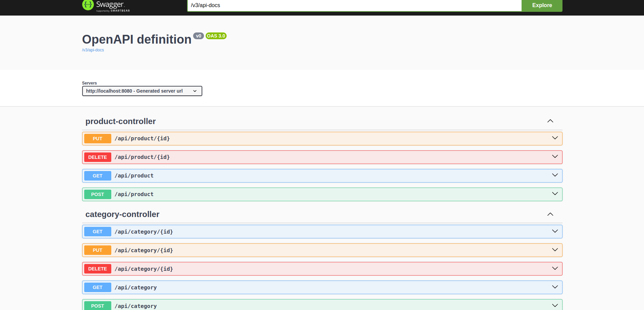
Task: Focus the /v3/api-docs URL input field
Action: click(354, 5)
